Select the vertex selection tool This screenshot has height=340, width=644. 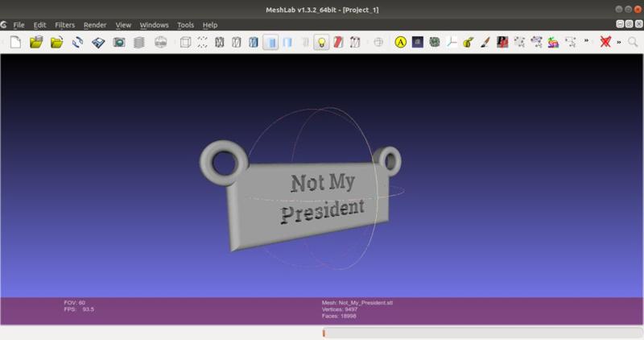(519, 42)
